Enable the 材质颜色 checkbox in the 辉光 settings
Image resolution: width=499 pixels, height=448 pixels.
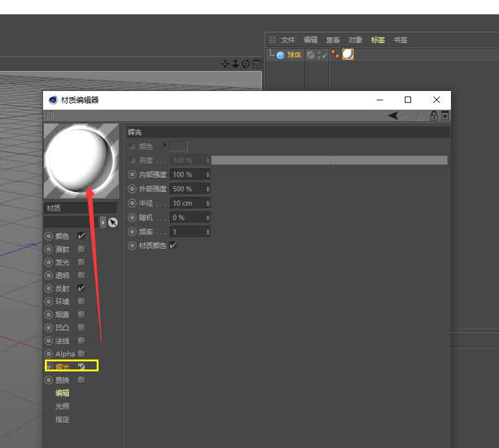(x=173, y=245)
